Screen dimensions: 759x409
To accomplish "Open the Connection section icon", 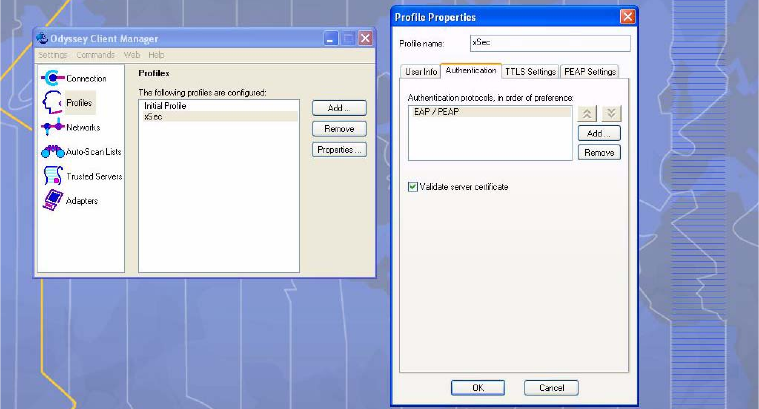I will click(53, 78).
